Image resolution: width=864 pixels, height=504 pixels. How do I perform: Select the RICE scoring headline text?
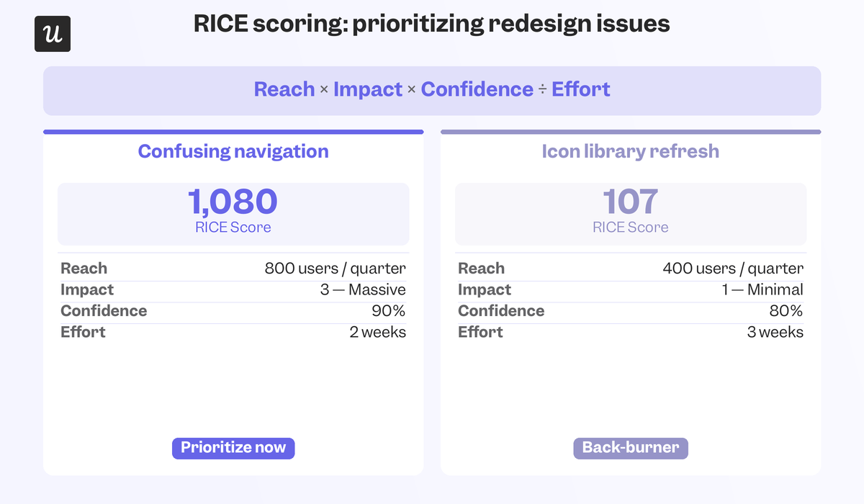[432, 24]
